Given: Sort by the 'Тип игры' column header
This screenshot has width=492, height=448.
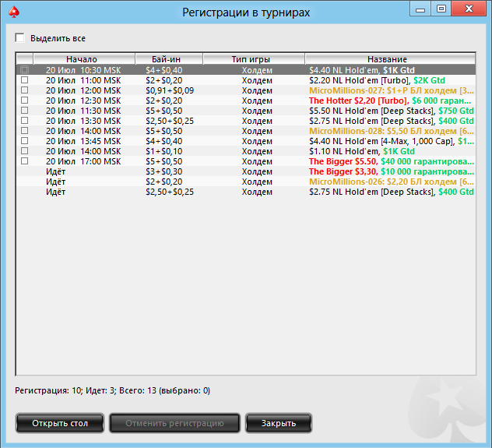Looking at the screenshot, I should click(x=254, y=59).
